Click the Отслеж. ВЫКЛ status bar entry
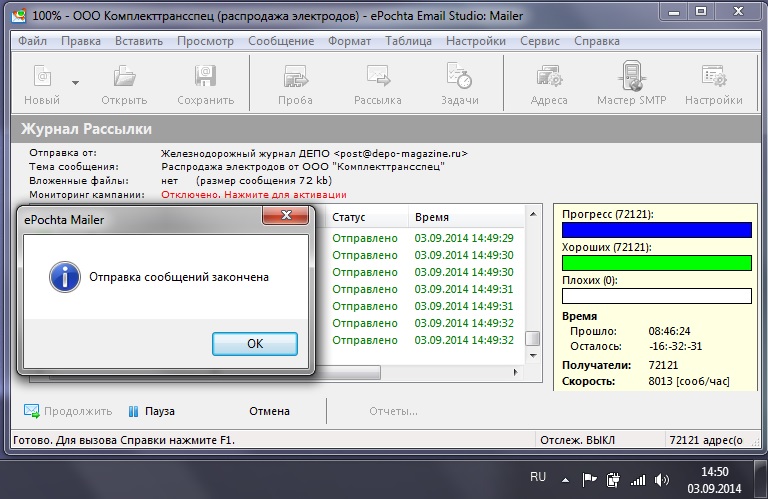 point(577,440)
